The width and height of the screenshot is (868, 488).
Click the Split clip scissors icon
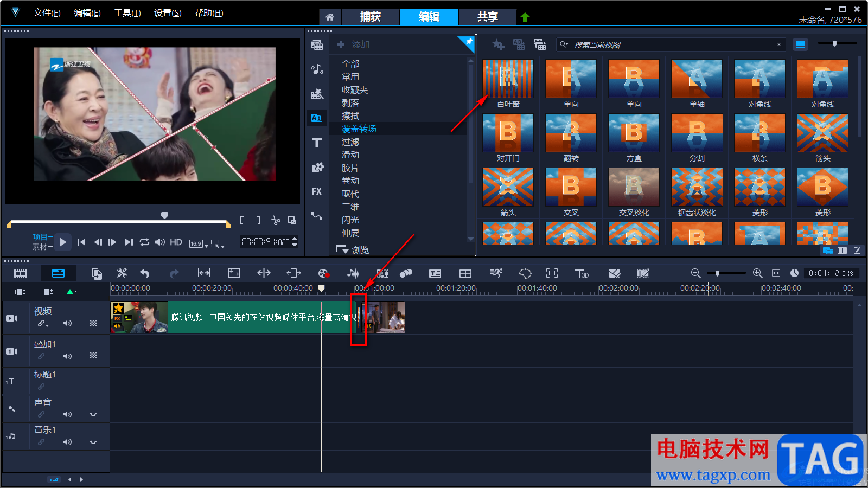point(276,220)
